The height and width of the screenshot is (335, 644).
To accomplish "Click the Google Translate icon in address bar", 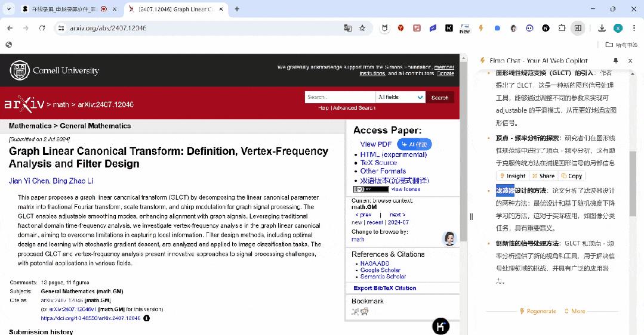I will [348, 28].
